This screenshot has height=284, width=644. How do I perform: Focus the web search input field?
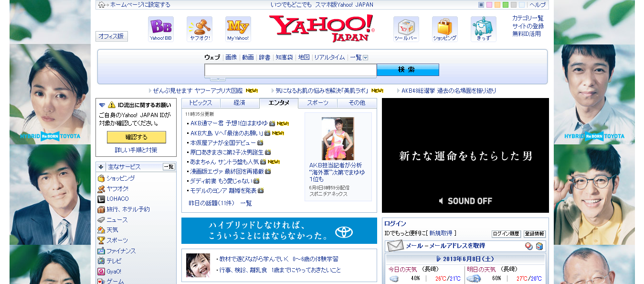point(291,70)
